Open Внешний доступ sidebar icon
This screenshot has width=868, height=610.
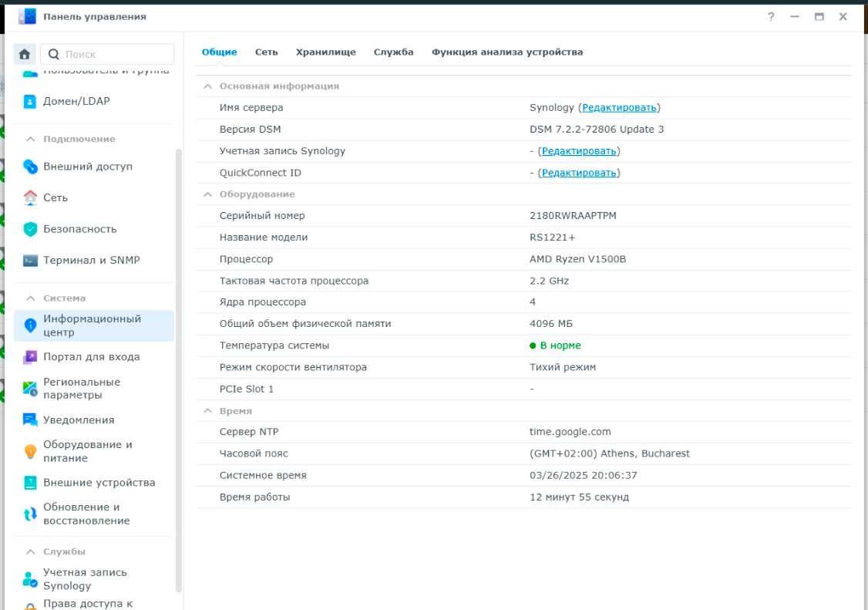[30, 167]
